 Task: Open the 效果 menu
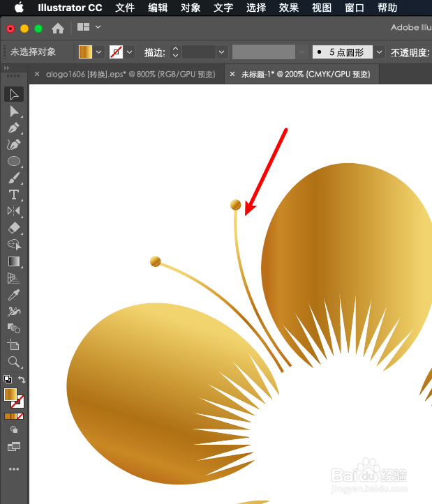coord(289,8)
